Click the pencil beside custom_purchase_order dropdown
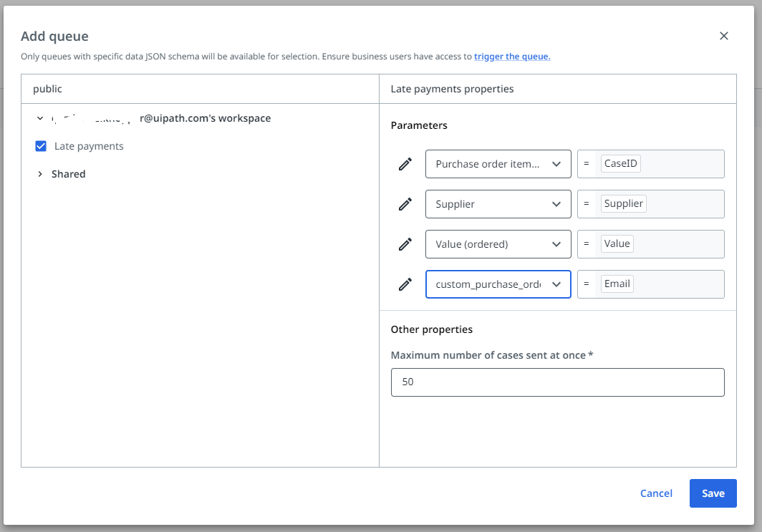762x532 pixels. click(405, 284)
